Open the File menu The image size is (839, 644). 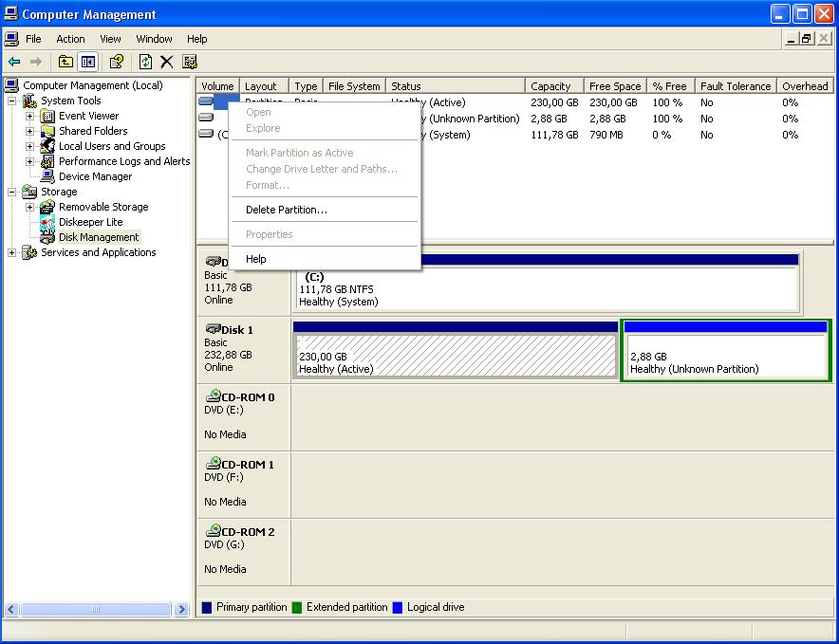pos(33,39)
